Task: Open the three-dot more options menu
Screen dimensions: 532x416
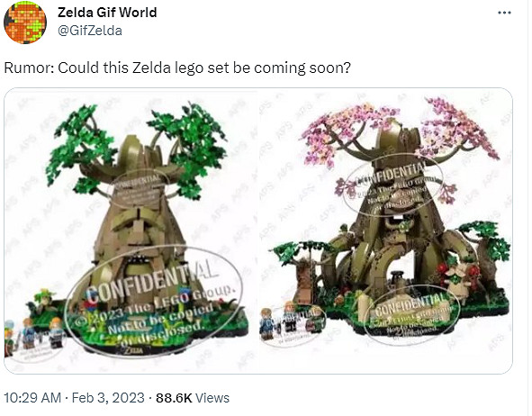Action: [504, 13]
